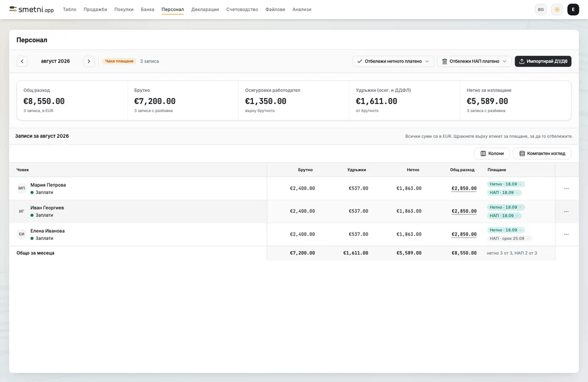The image size is (588, 382).
Task: Click the Брутно column header
Action: click(x=305, y=170)
